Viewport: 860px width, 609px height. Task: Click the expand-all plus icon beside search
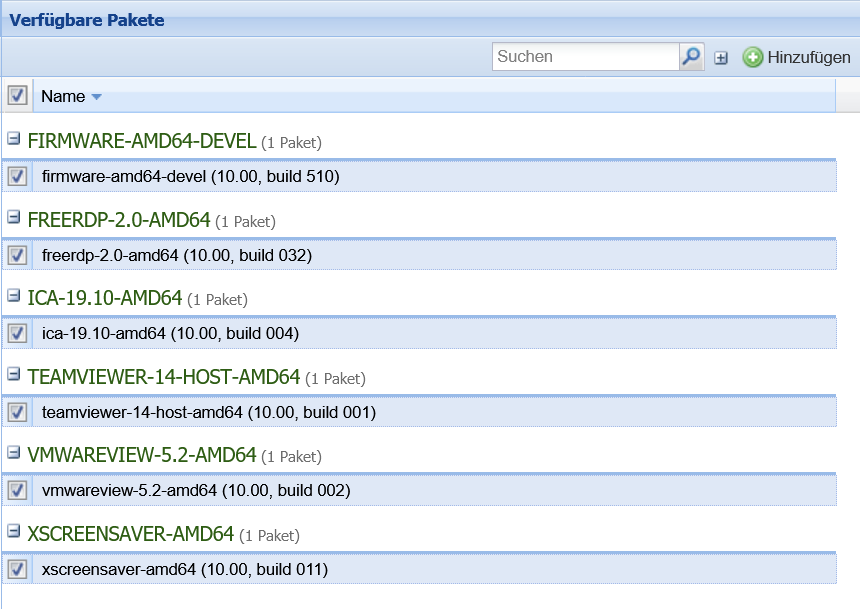click(721, 58)
